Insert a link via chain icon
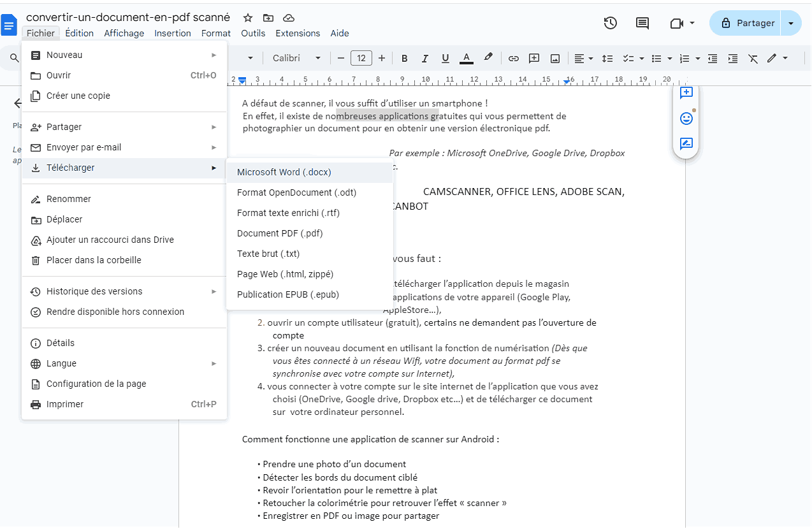812x529 pixels. [514, 58]
